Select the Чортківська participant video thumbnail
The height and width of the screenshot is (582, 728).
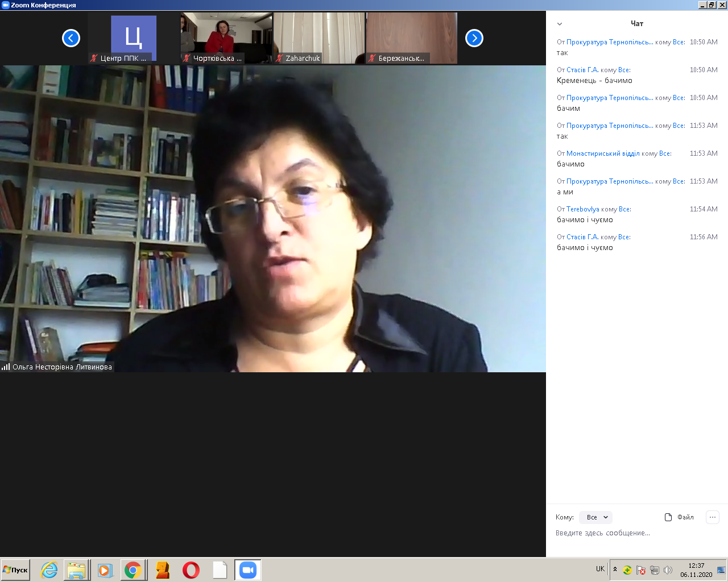tap(226, 38)
